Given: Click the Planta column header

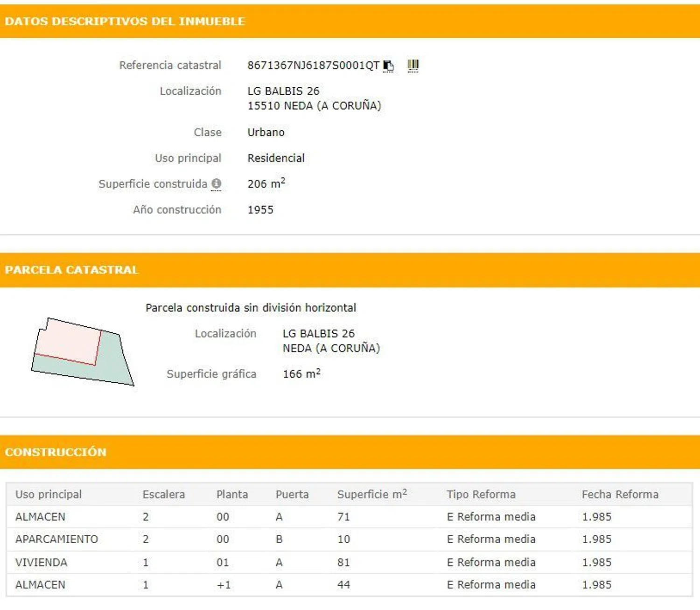Looking at the screenshot, I should click(232, 494).
